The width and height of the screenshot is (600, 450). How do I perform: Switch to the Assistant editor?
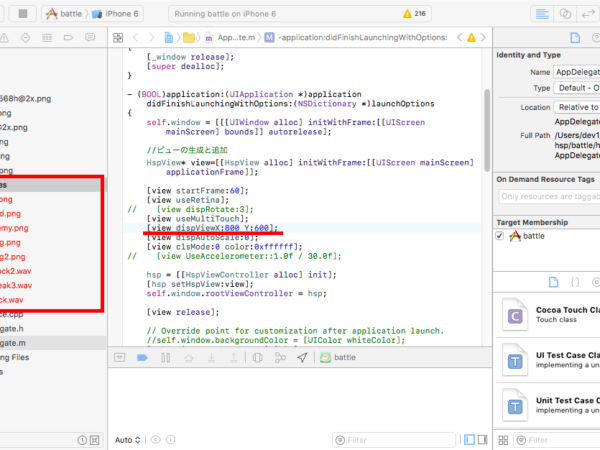565,14
